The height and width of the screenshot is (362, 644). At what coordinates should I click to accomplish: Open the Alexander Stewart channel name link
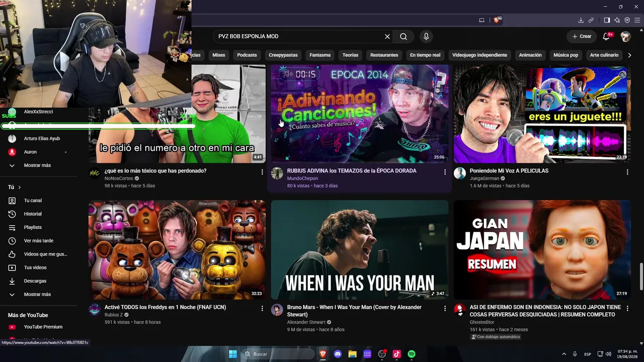306,322
